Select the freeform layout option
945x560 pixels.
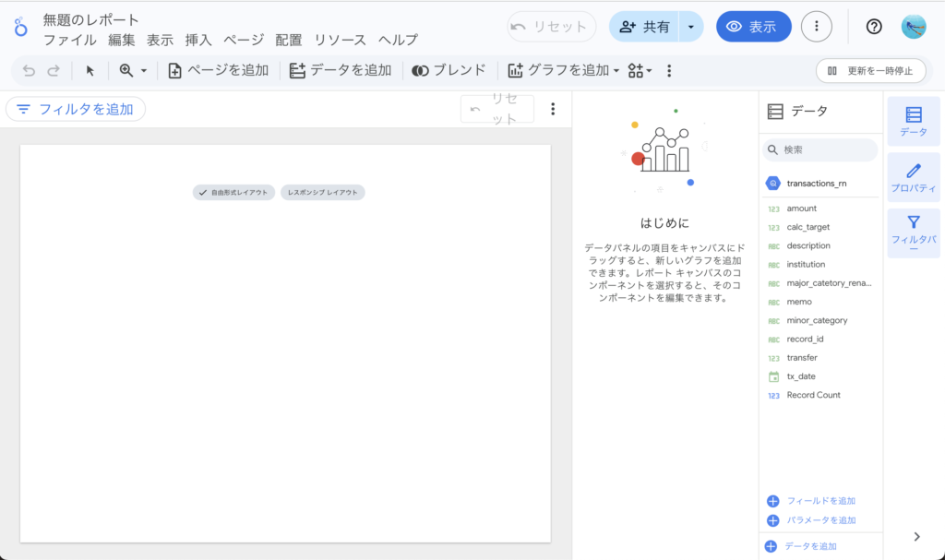[x=233, y=193]
